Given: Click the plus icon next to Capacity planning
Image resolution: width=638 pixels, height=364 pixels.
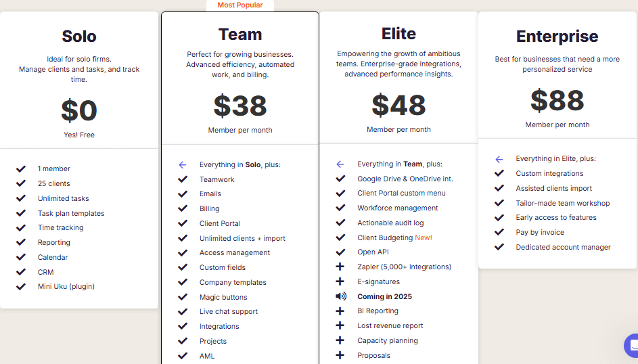Looking at the screenshot, I should click(340, 340).
